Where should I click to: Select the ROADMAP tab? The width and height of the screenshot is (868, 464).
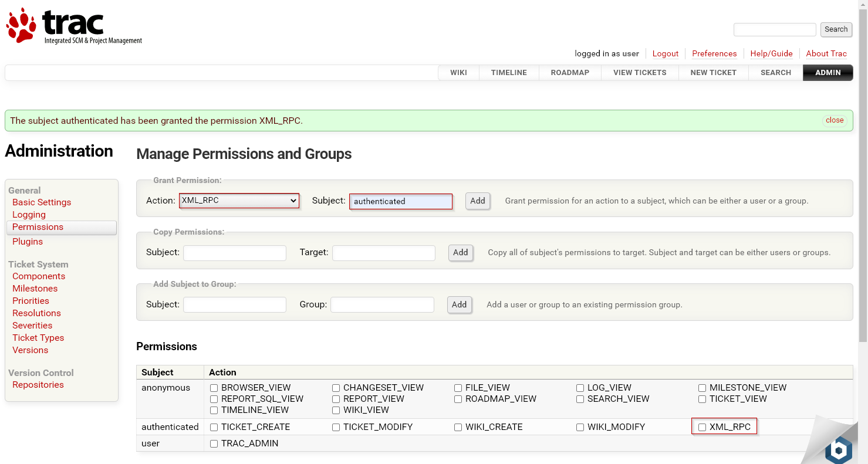(x=569, y=72)
